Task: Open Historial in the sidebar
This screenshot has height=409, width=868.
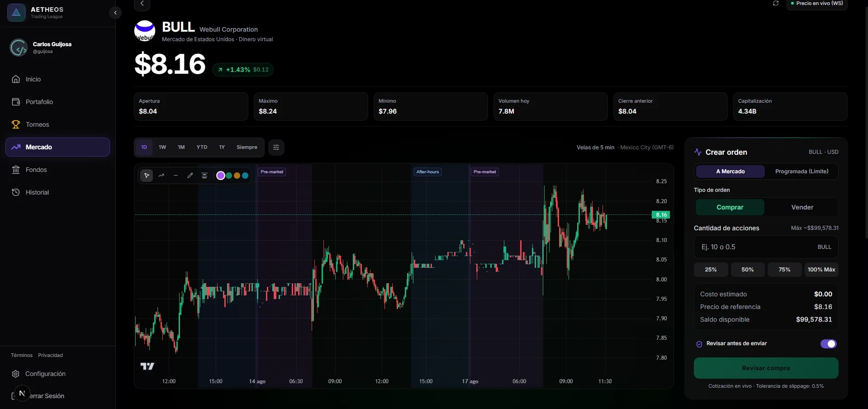Action: click(x=57, y=192)
